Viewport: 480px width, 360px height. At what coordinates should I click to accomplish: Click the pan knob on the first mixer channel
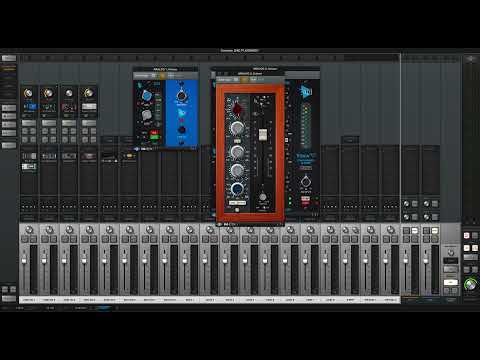pos(29,229)
